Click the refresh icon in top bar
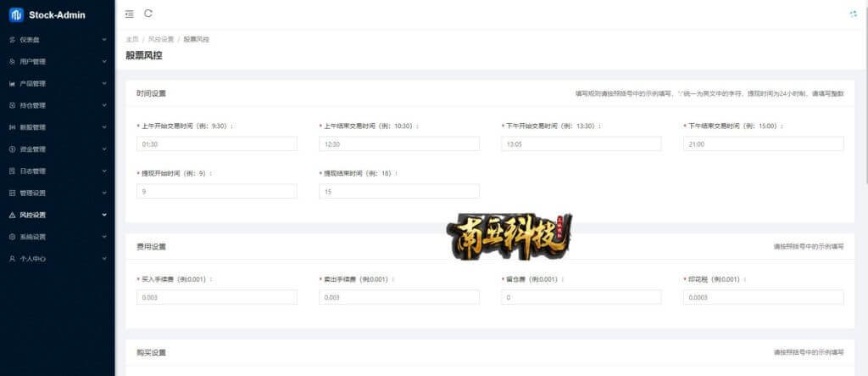868x376 pixels. click(x=148, y=14)
